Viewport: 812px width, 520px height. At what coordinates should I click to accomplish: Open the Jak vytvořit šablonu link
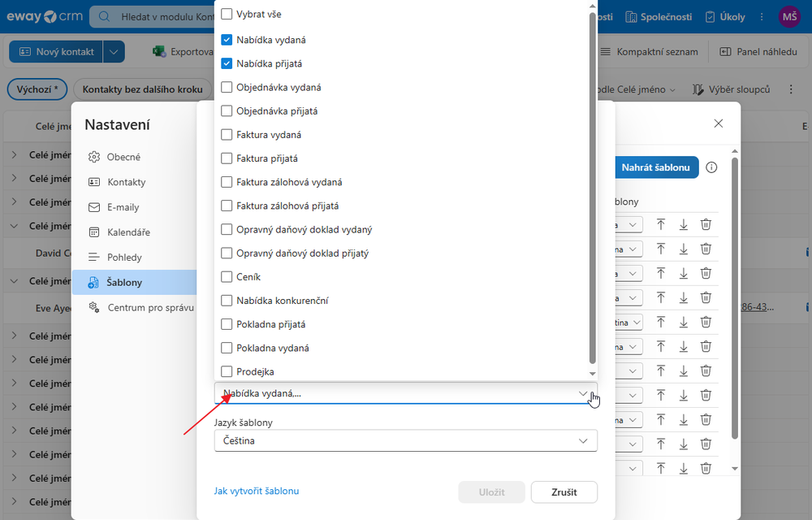(257, 491)
